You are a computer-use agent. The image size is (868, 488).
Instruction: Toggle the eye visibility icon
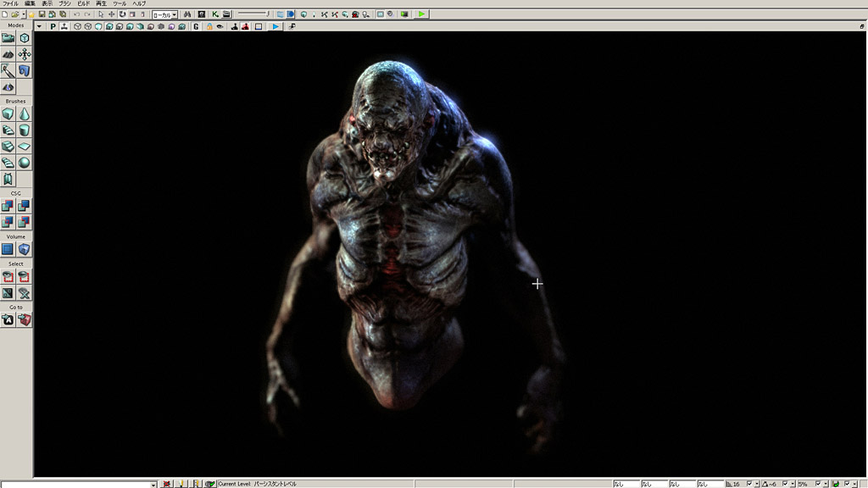pyautogui.click(x=220, y=26)
